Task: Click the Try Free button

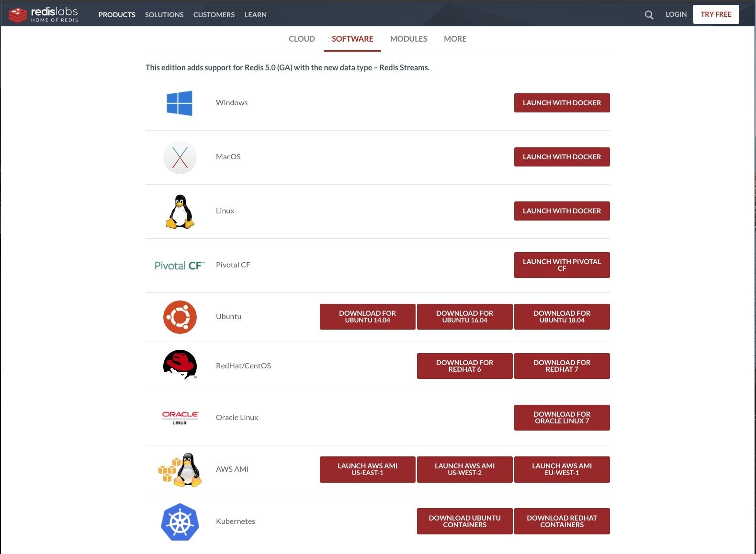Action: (716, 14)
